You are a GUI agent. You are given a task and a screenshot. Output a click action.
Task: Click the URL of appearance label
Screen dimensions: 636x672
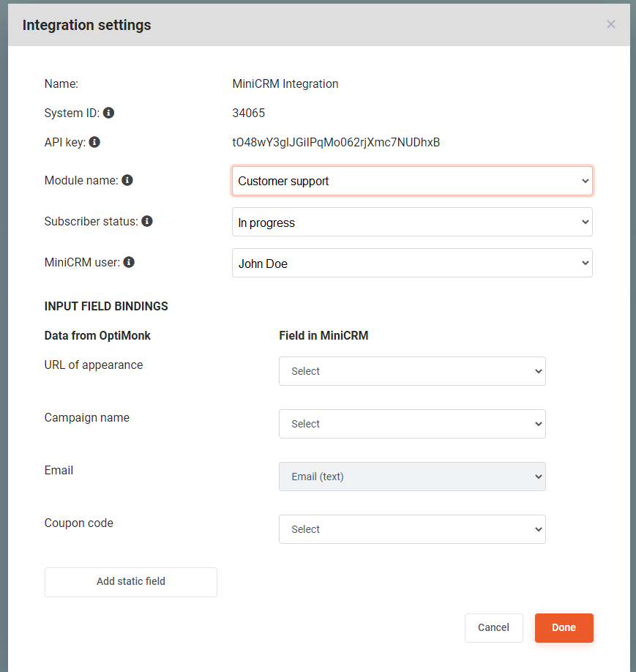coord(94,365)
